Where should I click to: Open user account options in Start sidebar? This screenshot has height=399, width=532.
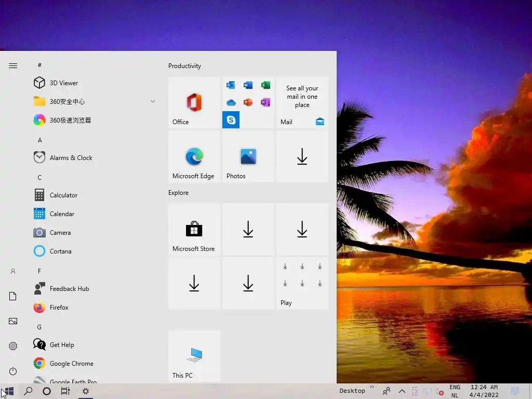tap(13, 271)
